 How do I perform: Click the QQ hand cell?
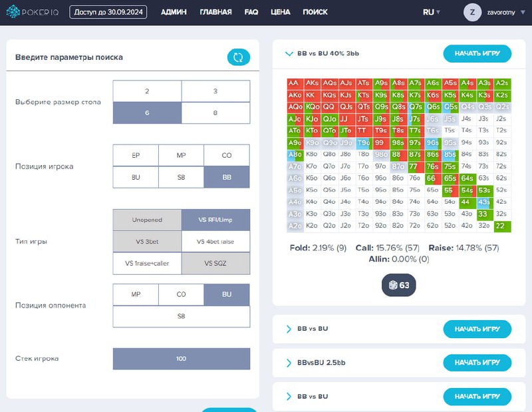330,107
